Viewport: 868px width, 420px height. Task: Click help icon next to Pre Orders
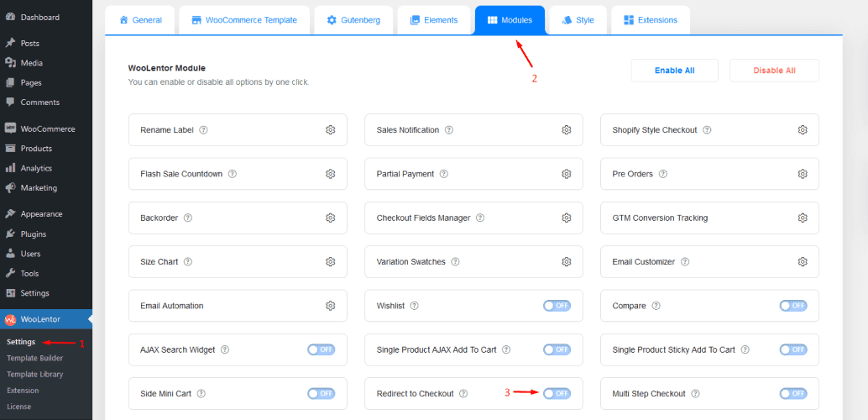tap(663, 174)
